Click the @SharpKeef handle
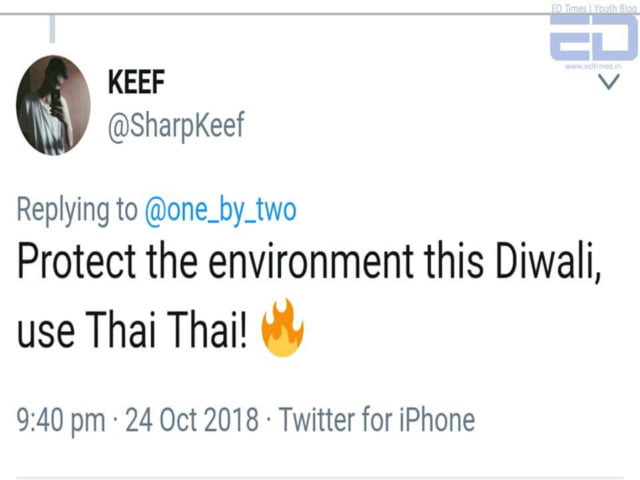 tap(175, 128)
